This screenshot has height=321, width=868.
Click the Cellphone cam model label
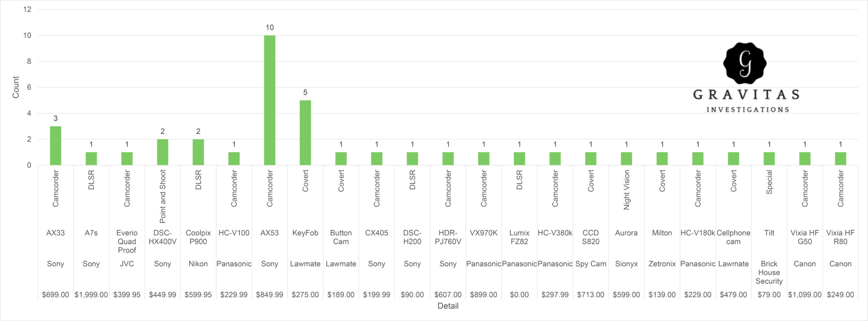pos(733,237)
